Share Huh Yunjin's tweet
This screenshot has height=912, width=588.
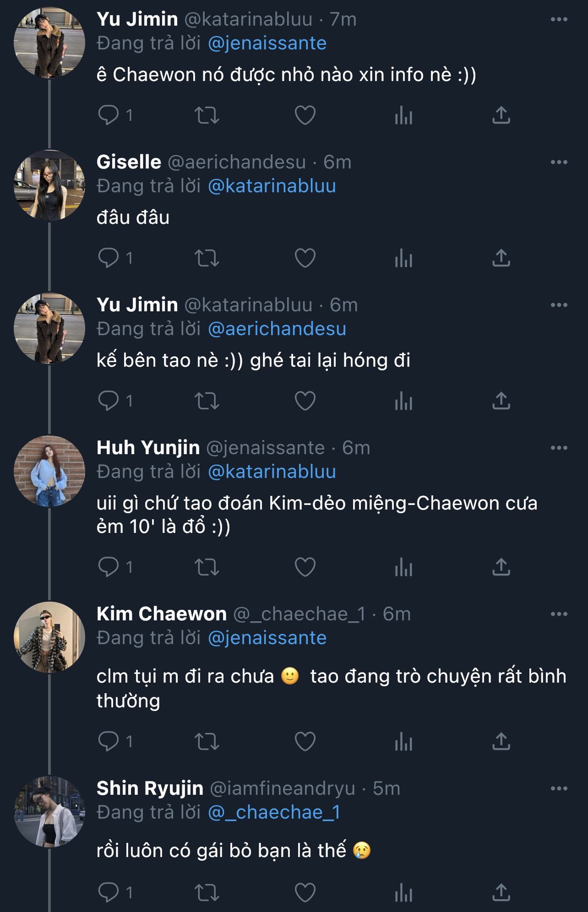point(501,567)
